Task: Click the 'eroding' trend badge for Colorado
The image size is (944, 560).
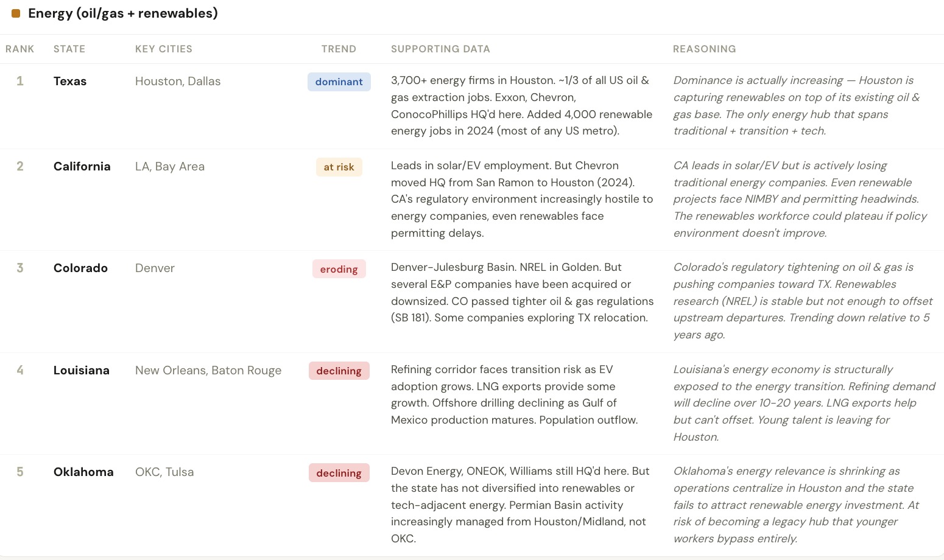Action: 339,269
